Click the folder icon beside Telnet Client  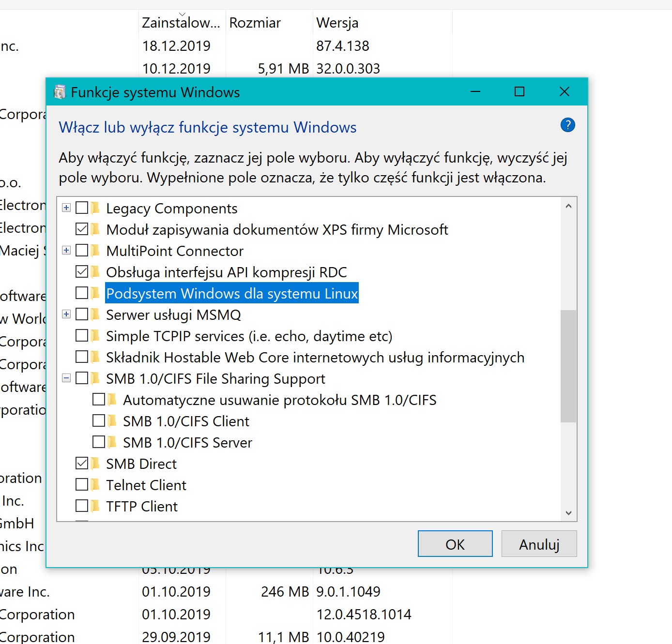(x=95, y=485)
